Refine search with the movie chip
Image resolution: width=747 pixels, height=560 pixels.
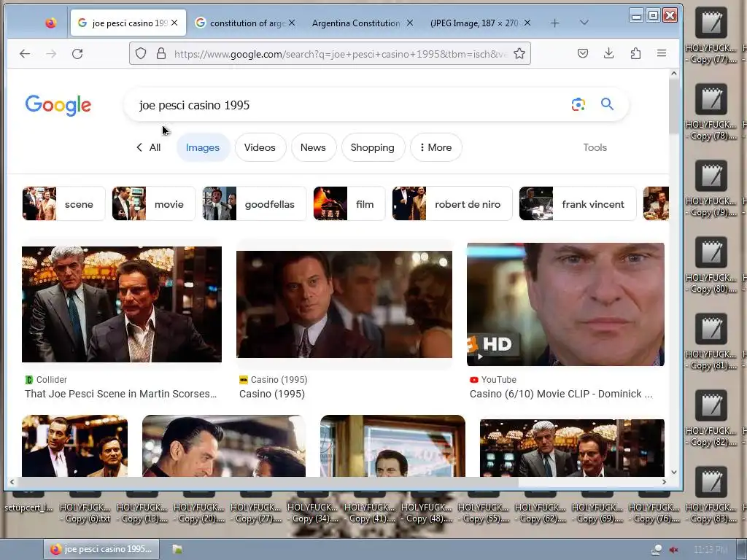click(153, 204)
